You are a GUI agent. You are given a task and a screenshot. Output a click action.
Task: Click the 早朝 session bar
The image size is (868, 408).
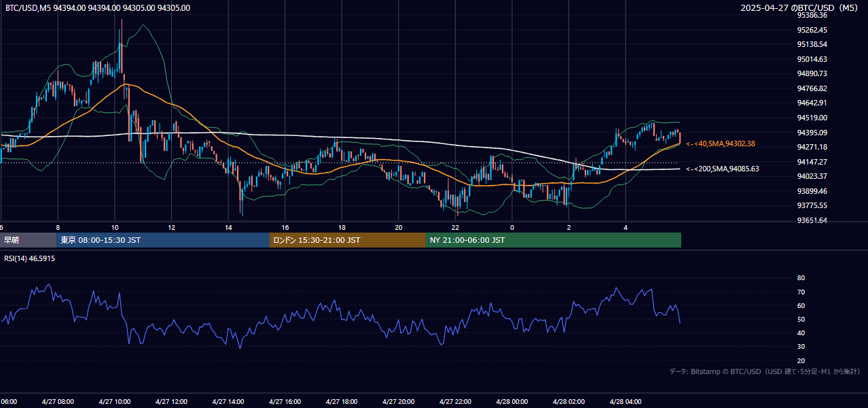(28, 240)
